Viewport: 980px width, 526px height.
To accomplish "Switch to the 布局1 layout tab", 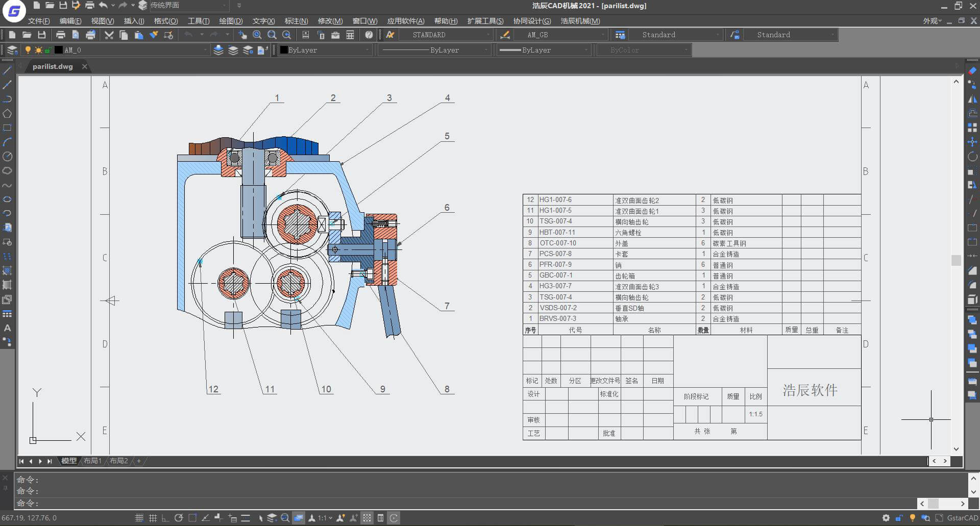I will [x=92, y=461].
